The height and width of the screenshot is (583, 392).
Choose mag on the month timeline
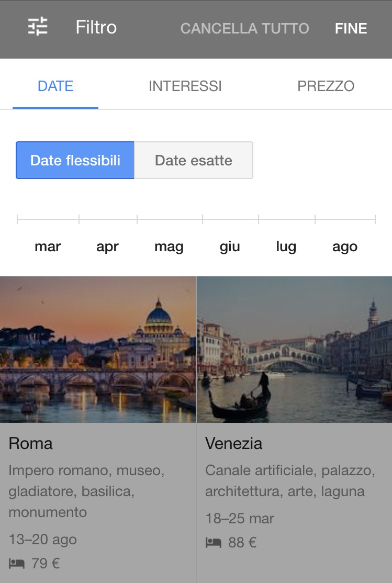[169, 246]
